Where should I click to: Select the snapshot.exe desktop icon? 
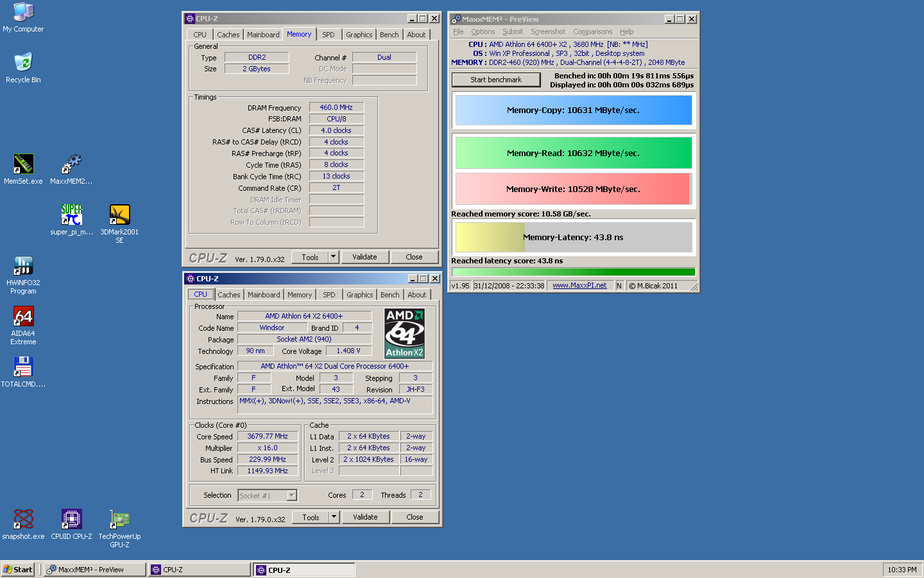click(x=23, y=519)
